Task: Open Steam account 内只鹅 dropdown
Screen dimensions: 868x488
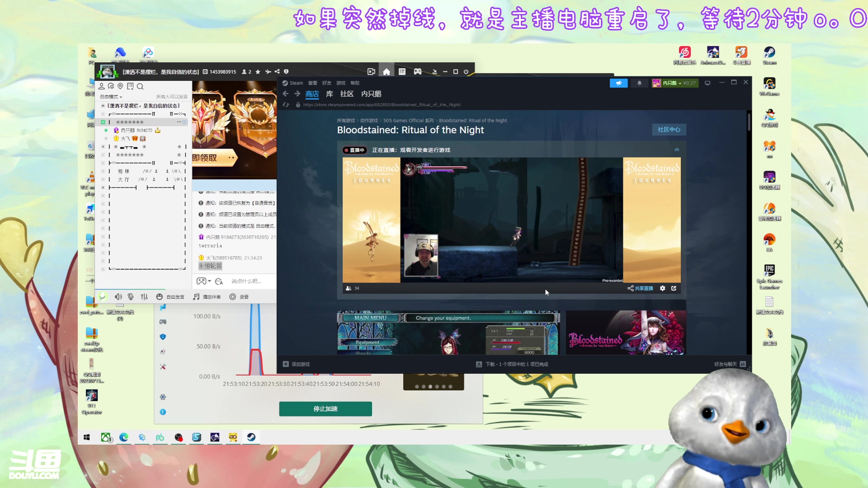Action: click(x=675, y=83)
